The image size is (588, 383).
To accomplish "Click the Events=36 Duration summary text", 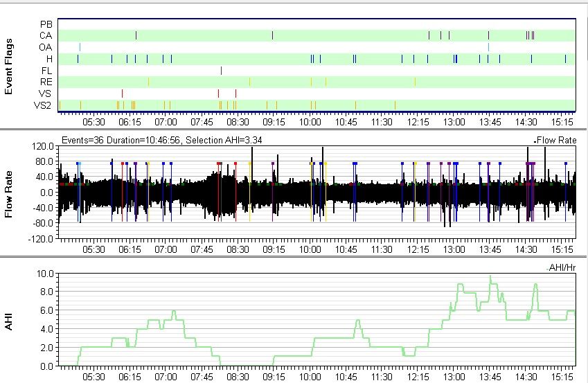I will pos(154,140).
